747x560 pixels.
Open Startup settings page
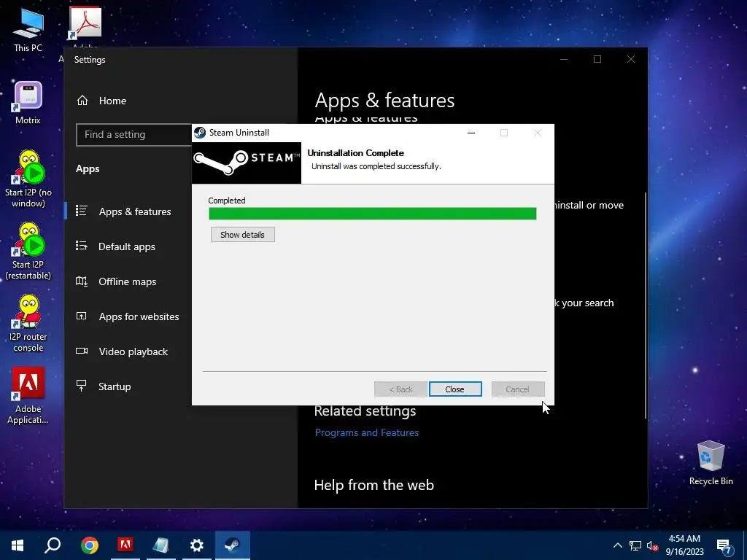pos(115,386)
